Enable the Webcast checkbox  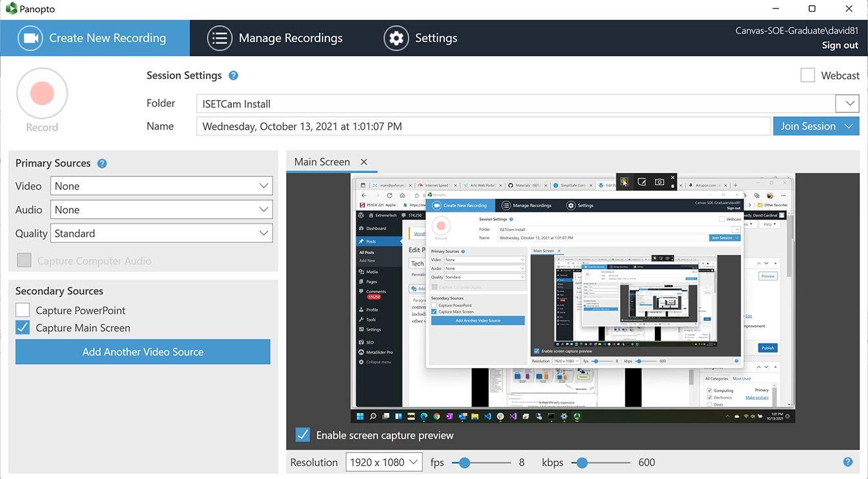807,76
